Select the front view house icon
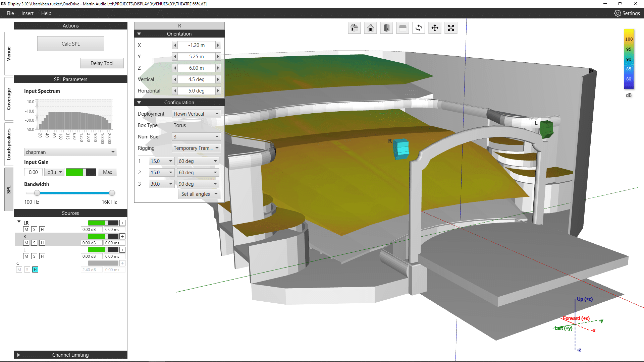The width and height of the screenshot is (644, 362). click(370, 28)
